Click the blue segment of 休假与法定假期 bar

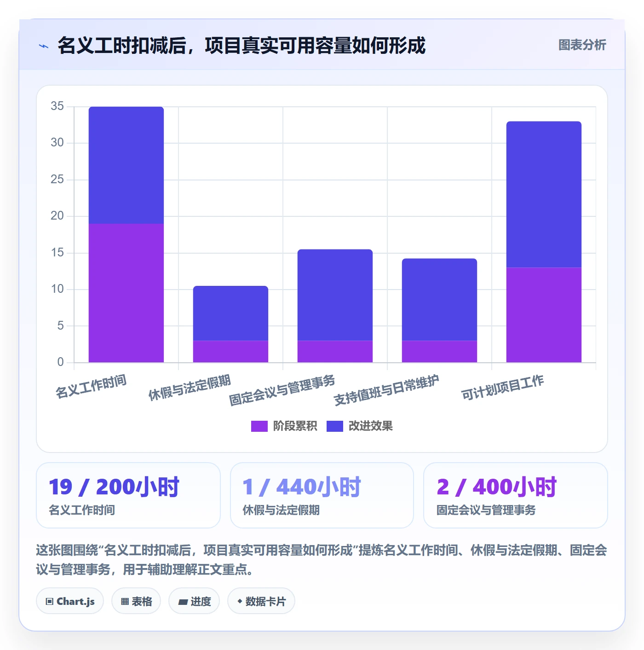tap(230, 313)
